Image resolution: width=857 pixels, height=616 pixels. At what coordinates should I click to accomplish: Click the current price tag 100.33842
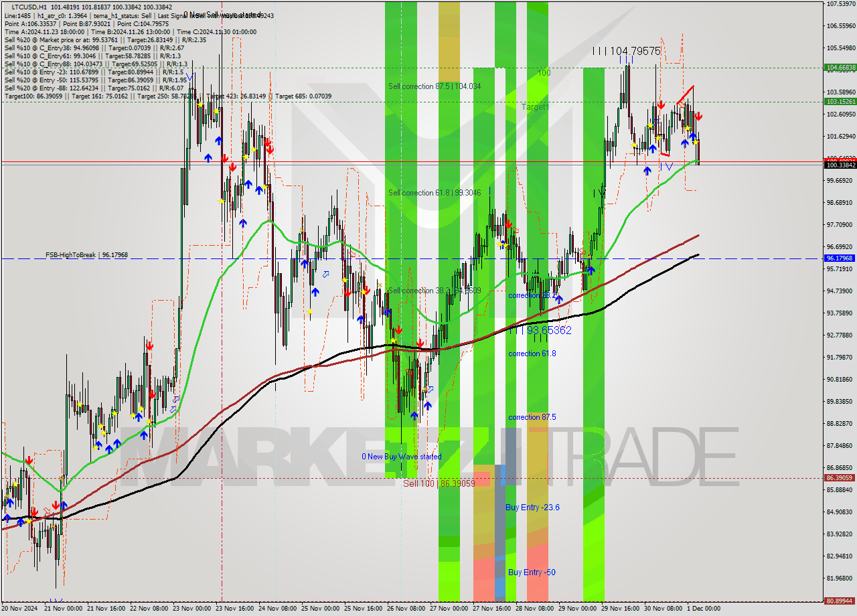pos(840,165)
